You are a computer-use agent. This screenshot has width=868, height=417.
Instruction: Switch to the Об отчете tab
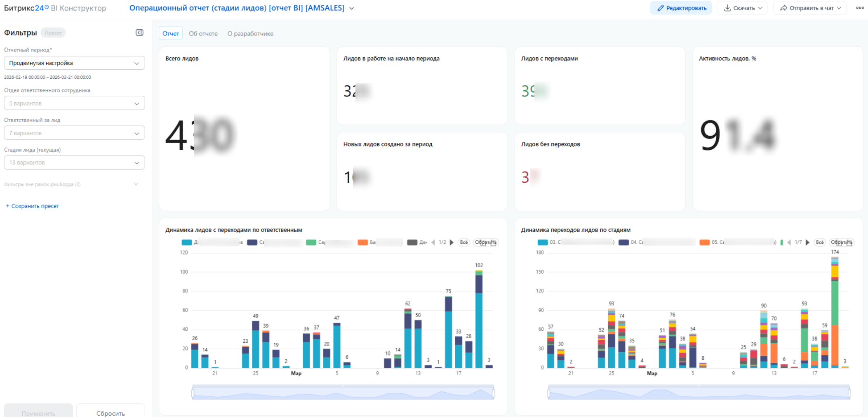(203, 34)
